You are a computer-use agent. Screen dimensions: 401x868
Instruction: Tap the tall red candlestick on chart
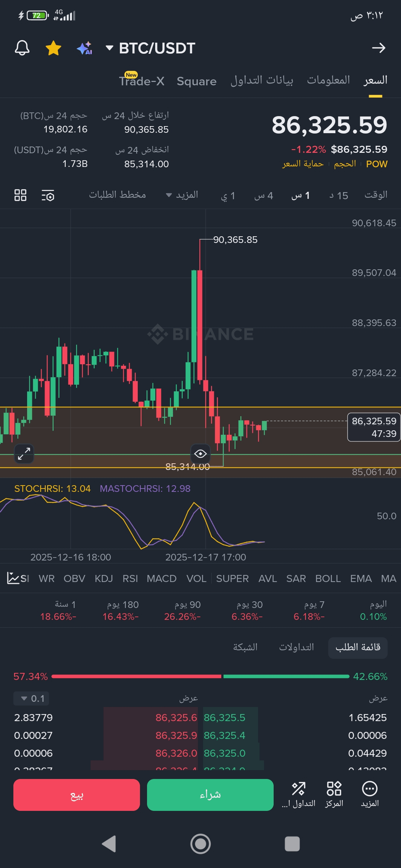point(200,325)
